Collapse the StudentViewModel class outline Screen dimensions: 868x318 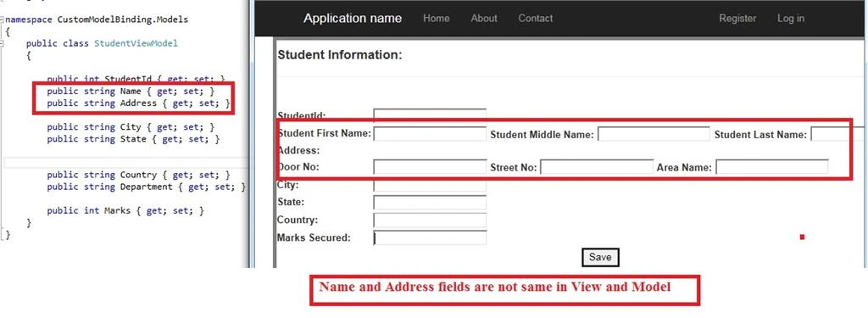coord(3,43)
